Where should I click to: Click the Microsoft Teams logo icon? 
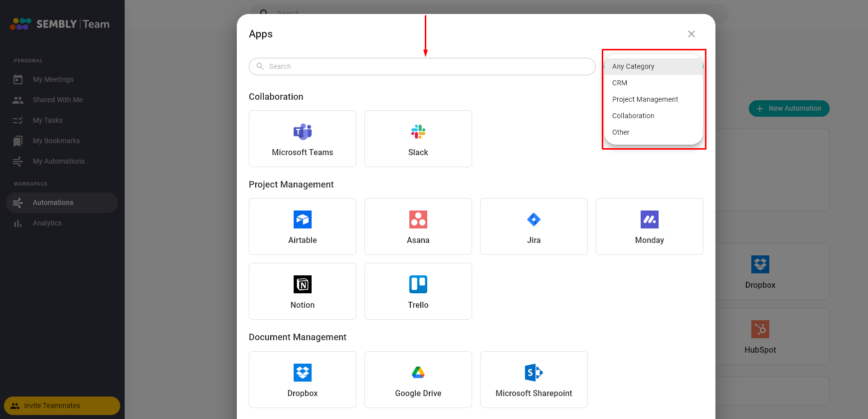pos(303,132)
